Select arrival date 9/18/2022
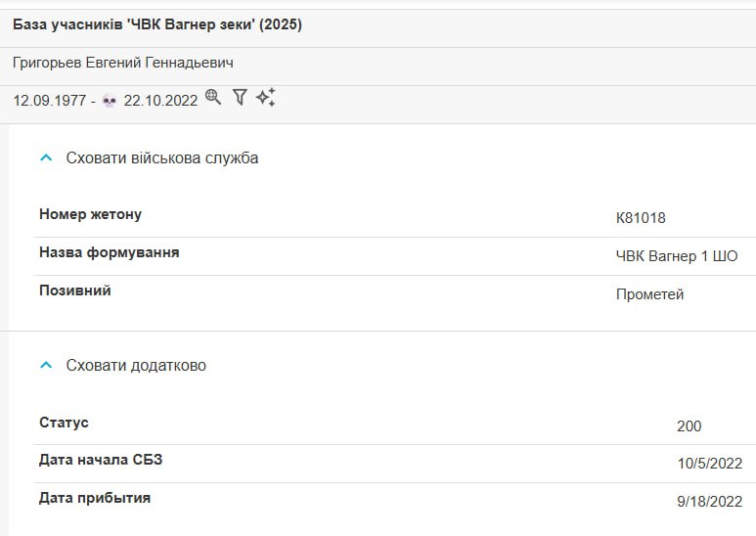Viewport: 756px width, 536px height. (710, 502)
